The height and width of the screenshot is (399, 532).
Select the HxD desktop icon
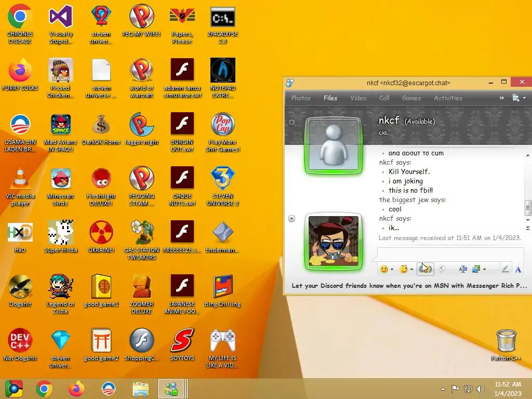click(x=20, y=237)
